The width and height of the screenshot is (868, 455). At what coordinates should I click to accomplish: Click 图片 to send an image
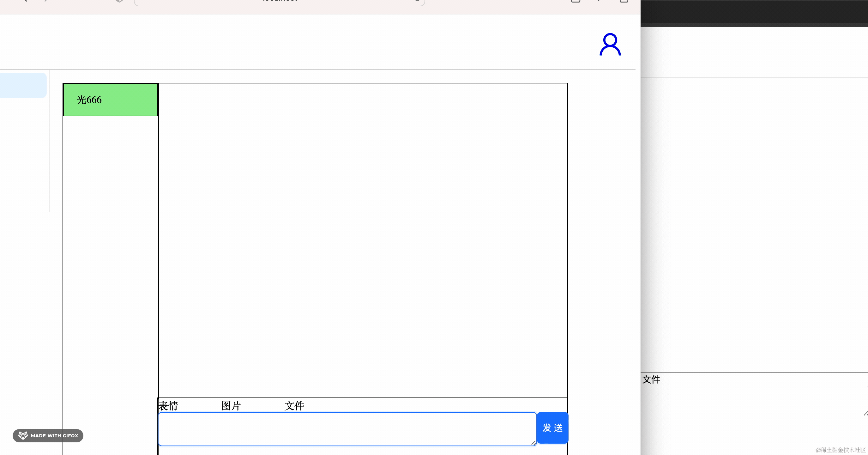(231, 405)
